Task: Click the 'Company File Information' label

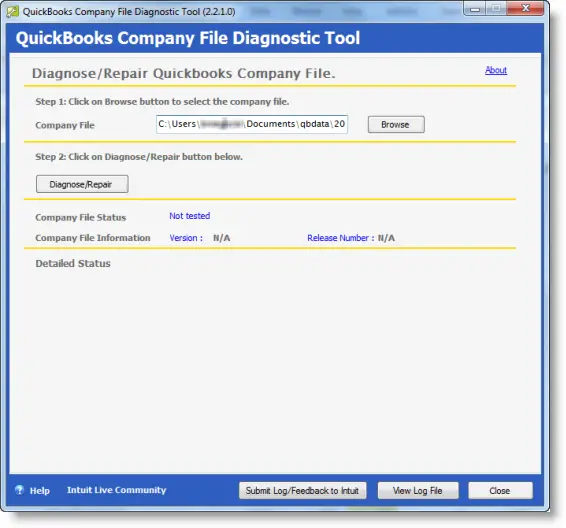Action: (93, 238)
